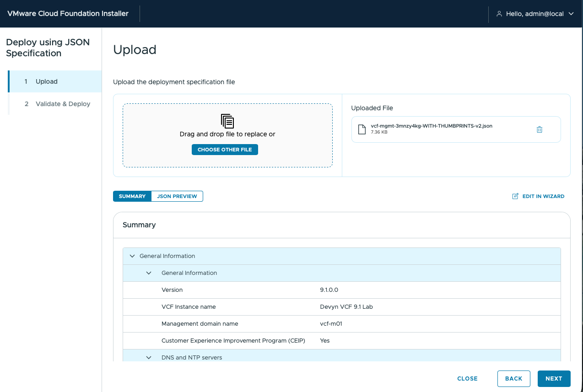Click the drag and drop upload zone text
The height and width of the screenshot is (392, 583).
(x=227, y=134)
